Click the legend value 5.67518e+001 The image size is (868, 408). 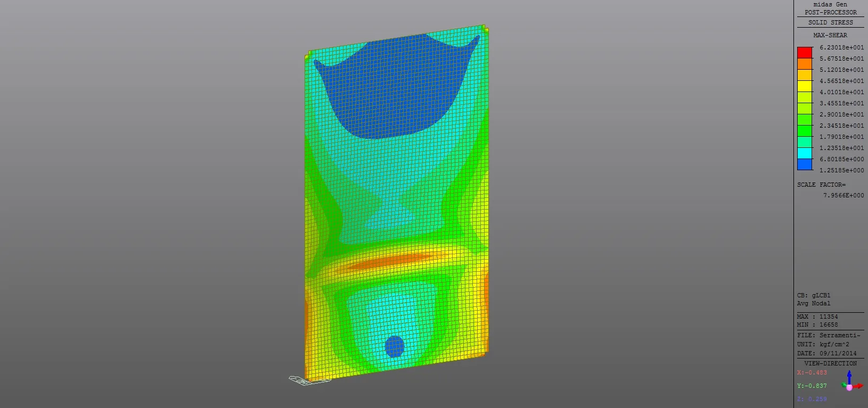click(842, 59)
